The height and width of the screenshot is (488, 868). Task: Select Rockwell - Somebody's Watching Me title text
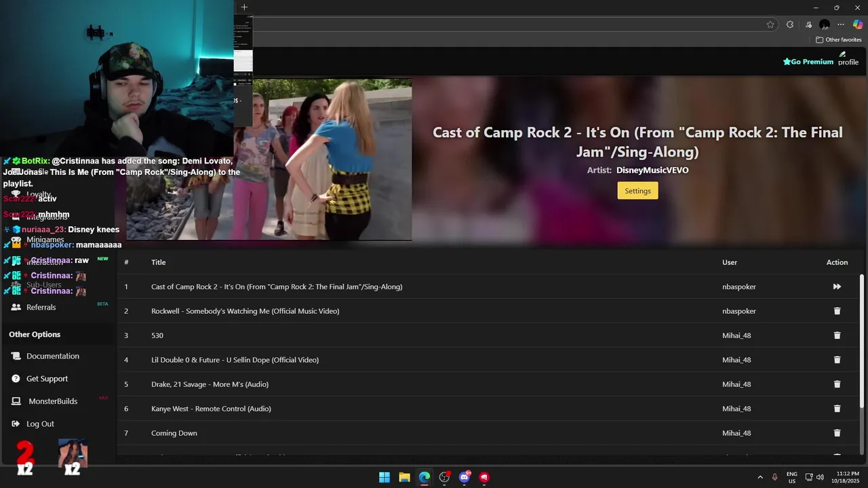[x=245, y=311]
